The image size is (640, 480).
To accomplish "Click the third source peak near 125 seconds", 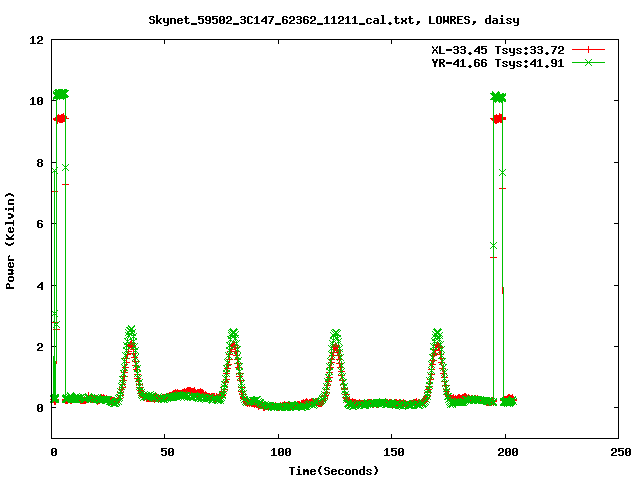I will [x=336, y=335].
